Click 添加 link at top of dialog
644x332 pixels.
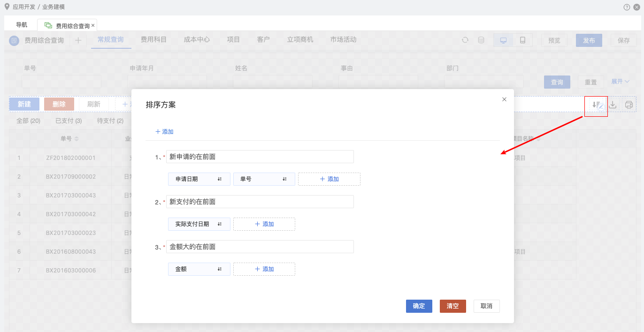(164, 132)
